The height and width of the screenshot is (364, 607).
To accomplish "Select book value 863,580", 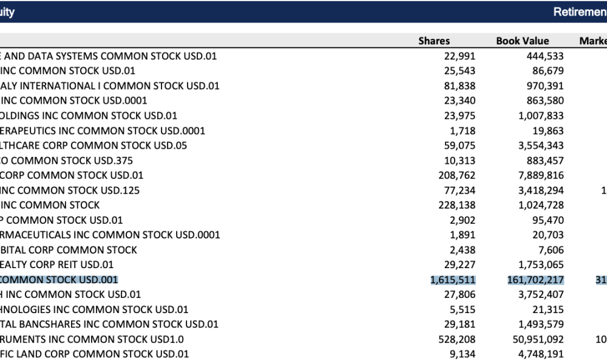I will coord(545,101).
